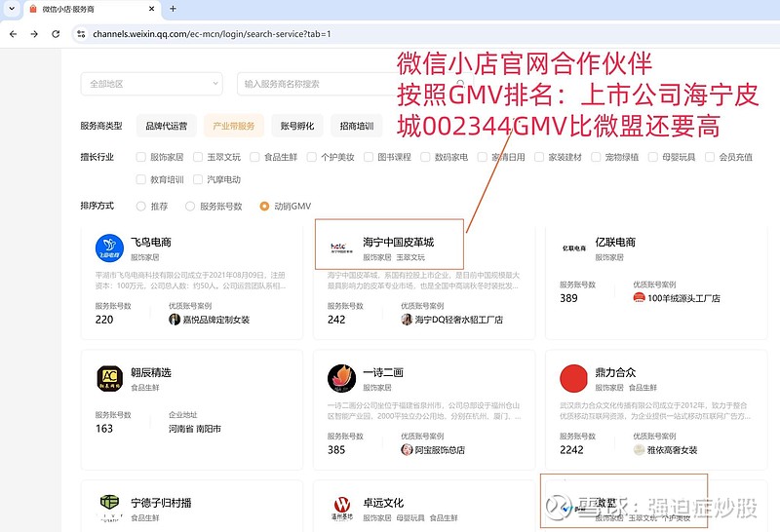
Task: Select 产业带服务 service type
Action: (x=233, y=126)
